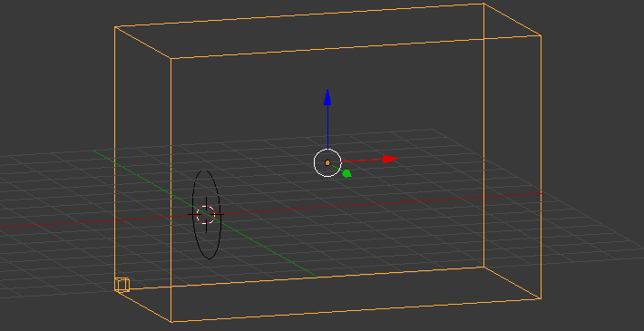Screen dimensions: 644x331
Task: Click the white circle of the transform manipulator
Action: point(327,163)
